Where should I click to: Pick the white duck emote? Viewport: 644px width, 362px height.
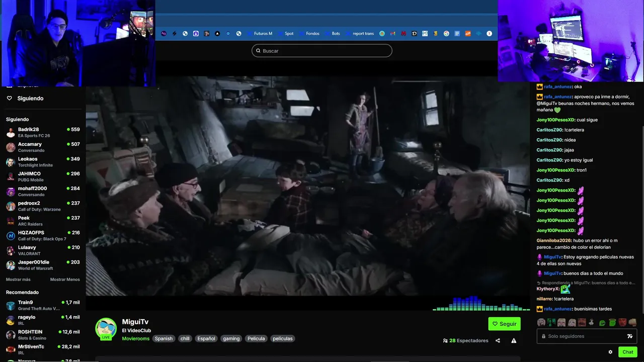pos(592,322)
